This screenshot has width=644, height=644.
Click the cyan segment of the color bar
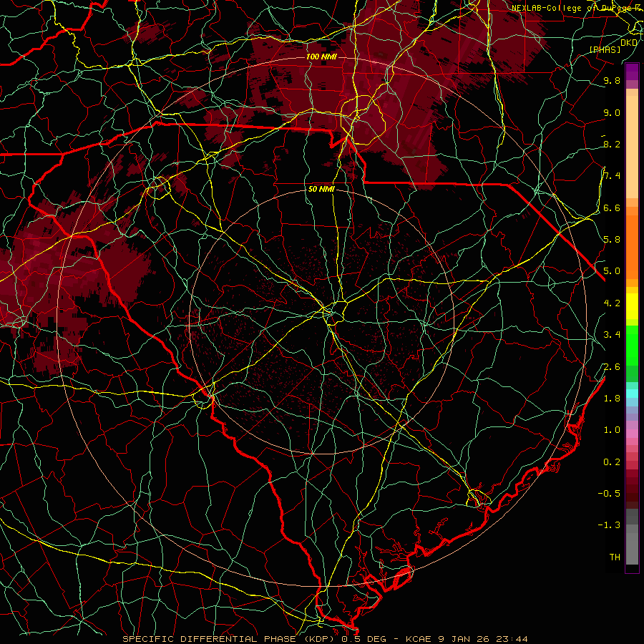click(632, 394)
